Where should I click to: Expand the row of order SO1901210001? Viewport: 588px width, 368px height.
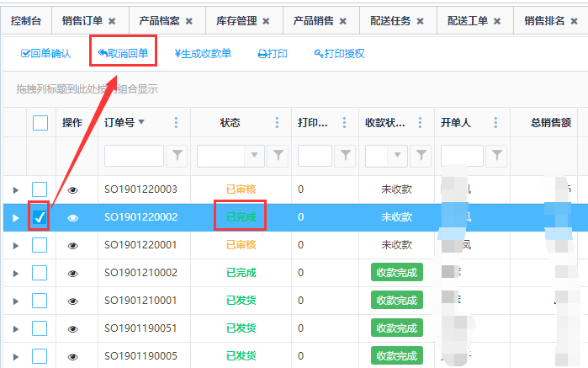click(15, 301)
